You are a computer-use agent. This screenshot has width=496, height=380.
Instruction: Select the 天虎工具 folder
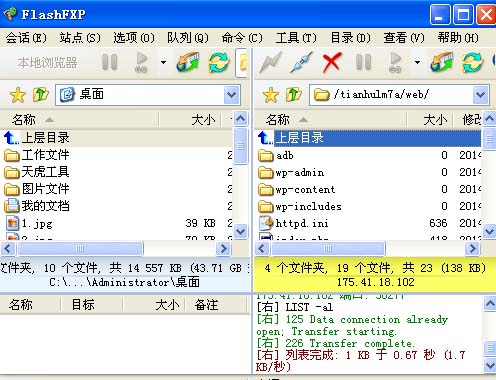(117, 172)
